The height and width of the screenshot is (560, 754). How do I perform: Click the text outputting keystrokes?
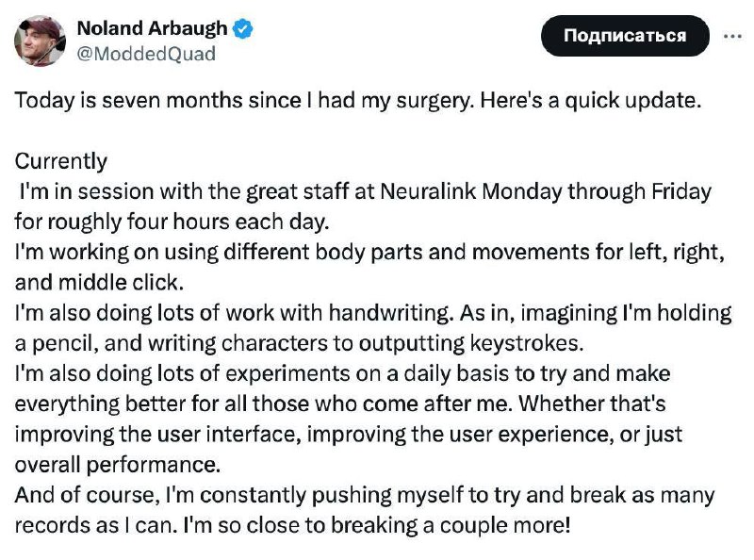click(x=471, y=343)
